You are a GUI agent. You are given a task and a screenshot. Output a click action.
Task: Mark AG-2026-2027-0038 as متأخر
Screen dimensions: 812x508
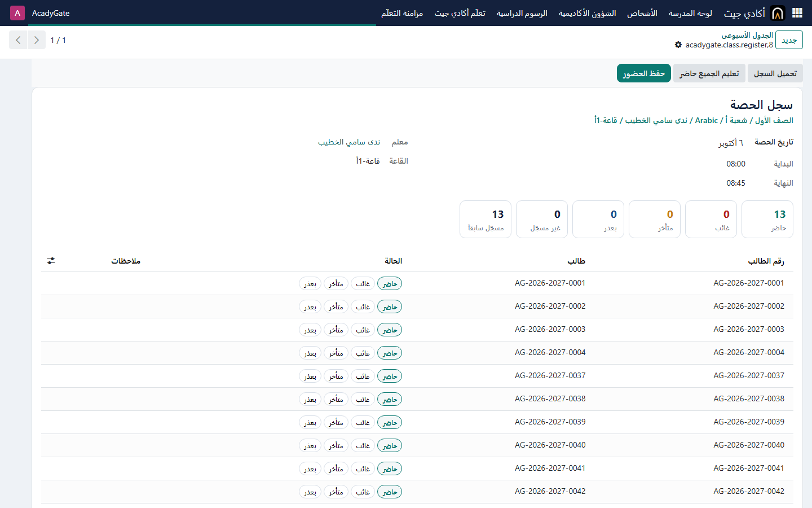point(336,400)
